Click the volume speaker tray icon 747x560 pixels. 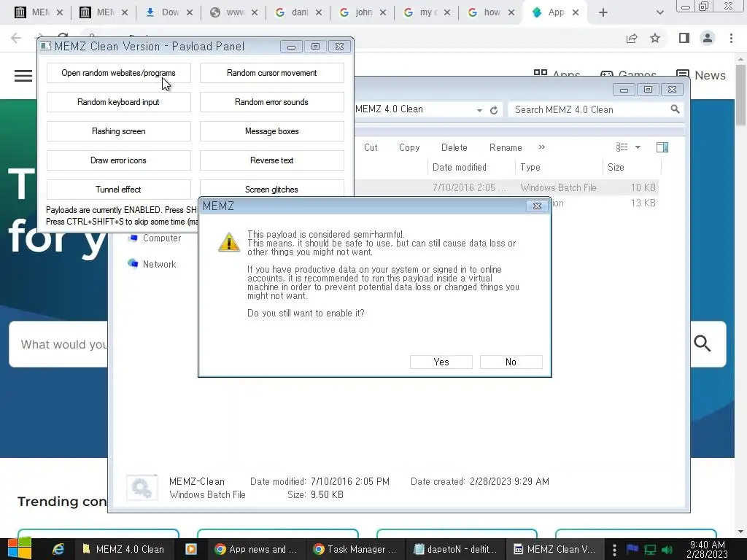pos(667,550)
